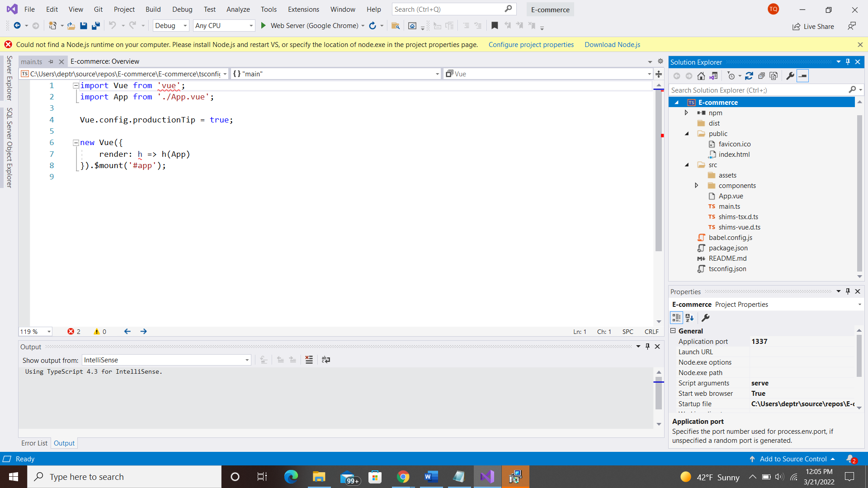
Task: Open the Show output from IntelliSense dropdown
Action: click(x=166, y=360)
